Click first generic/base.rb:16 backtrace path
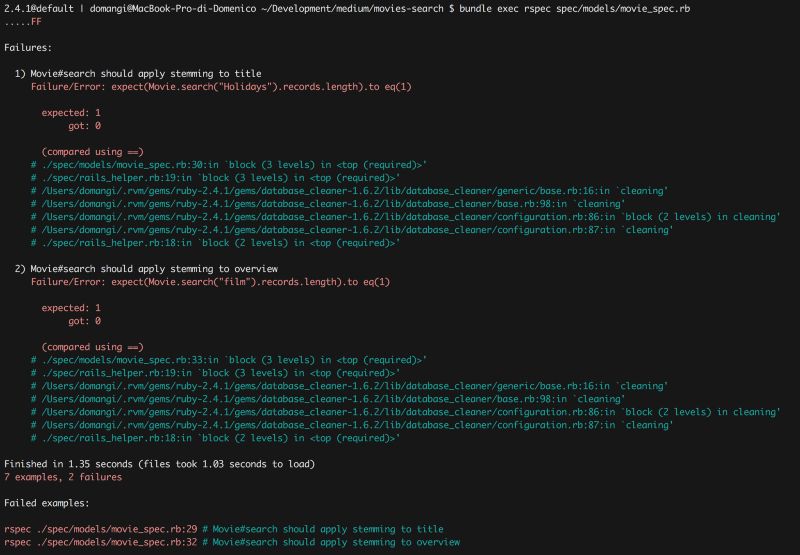 (354, 191)
